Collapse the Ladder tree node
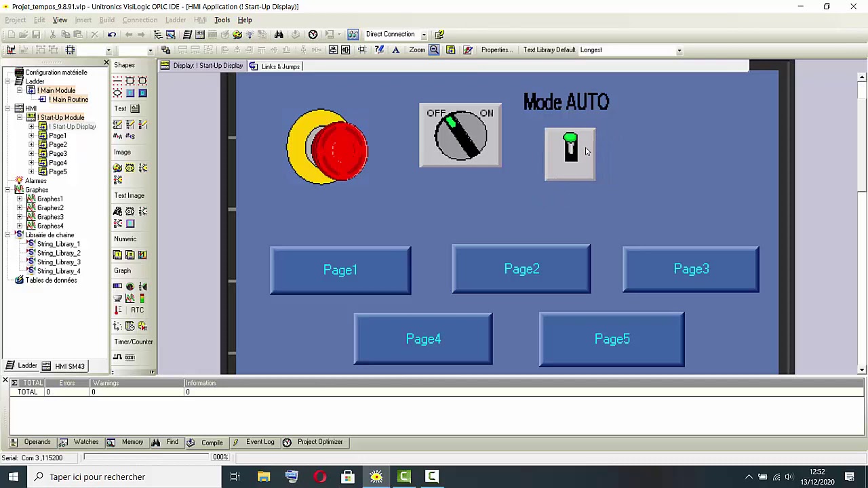868x488 pixels. click(x=8, y=81)
